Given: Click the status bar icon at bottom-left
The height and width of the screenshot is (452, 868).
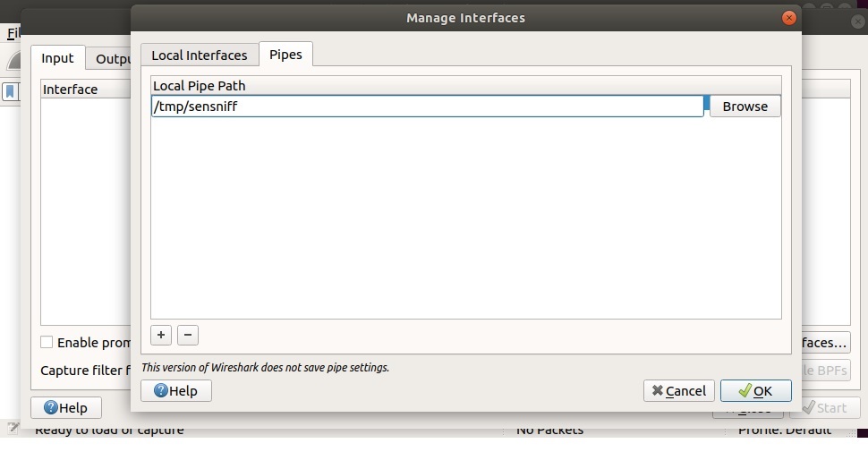Looking at the screenshot, I should pyautogui.click(x=13, y=429).
